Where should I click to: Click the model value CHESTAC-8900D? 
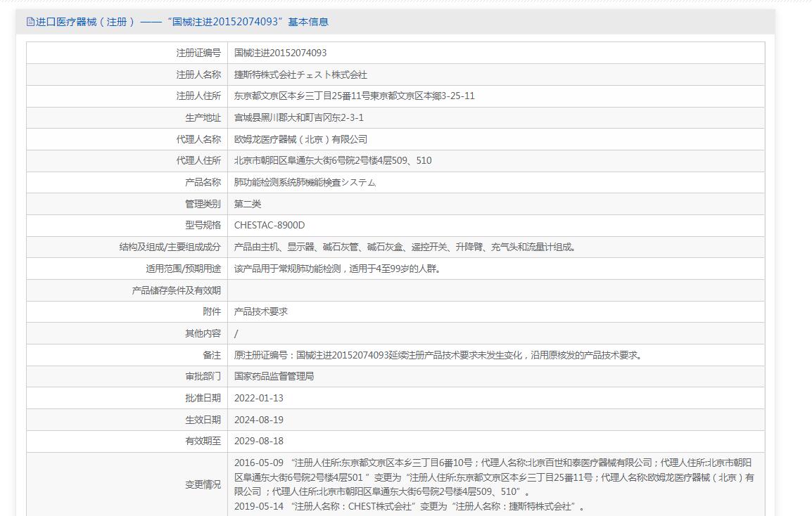pyautogui.click(x=269, y=225)
